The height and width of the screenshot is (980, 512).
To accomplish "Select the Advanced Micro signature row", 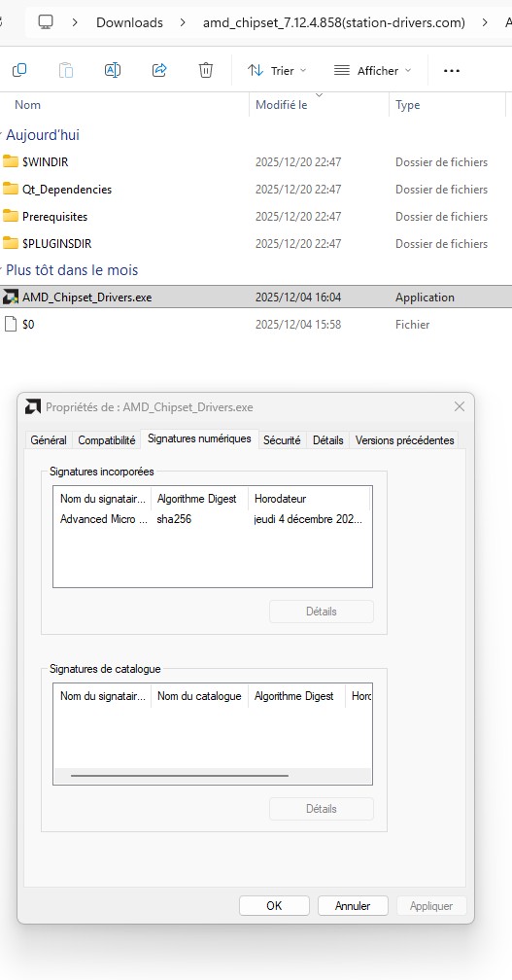I will coord(213,519).
